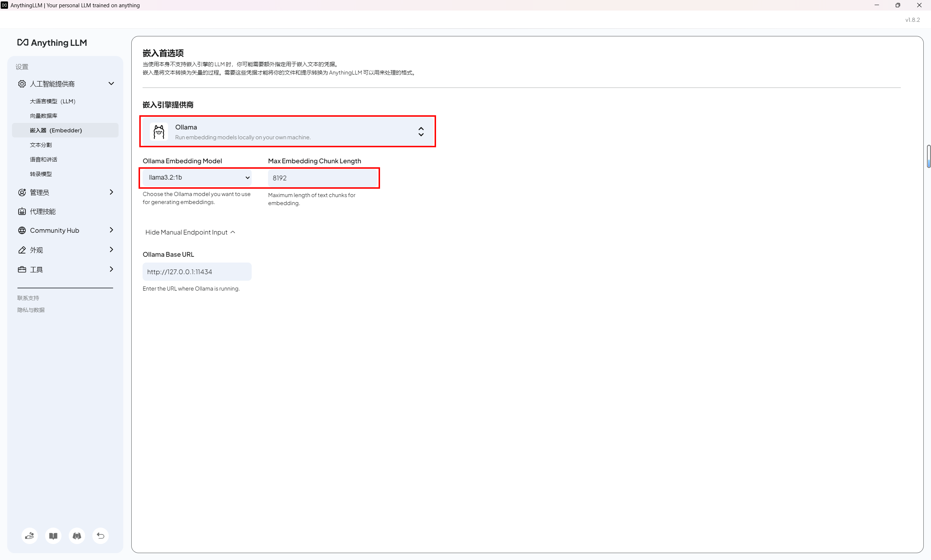Open 语音和讲话 settings page

click(44, 159)
